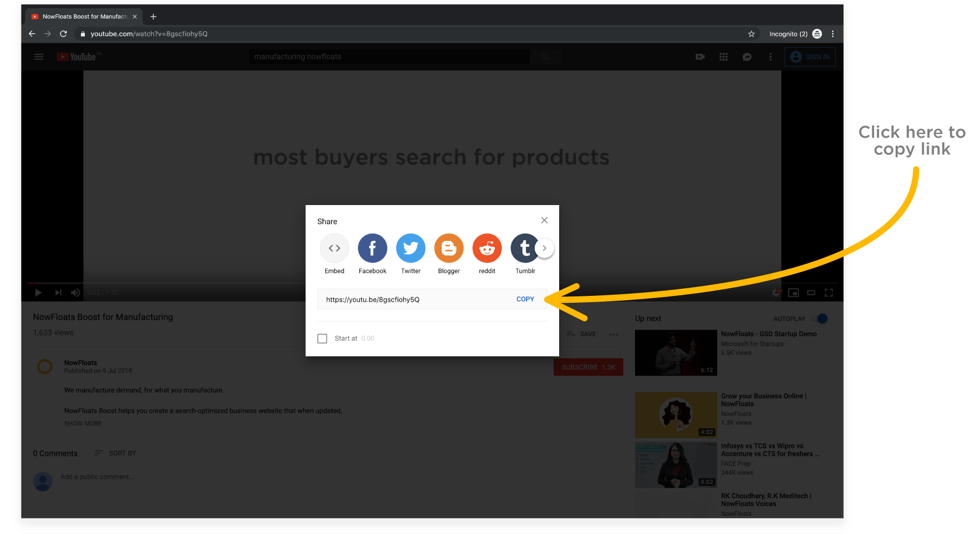
Task: Mute the video volume
Action: point(76,293)
